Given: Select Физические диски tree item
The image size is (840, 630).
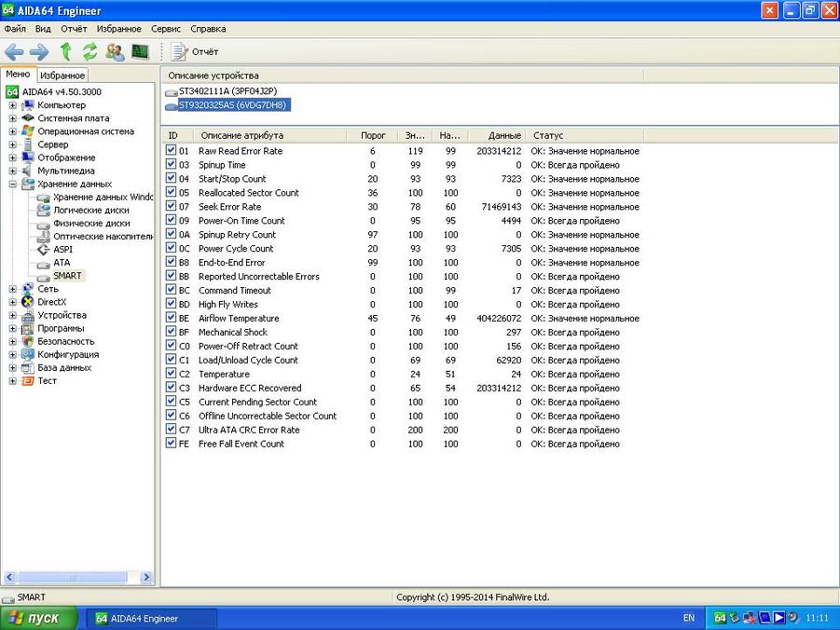Looking at the screenshot, I should coord(91,224).
